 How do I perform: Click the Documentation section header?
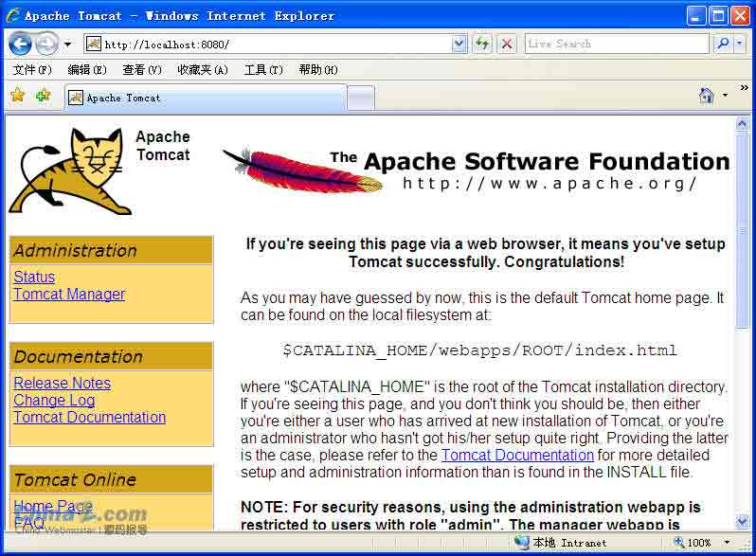(x=111, y=356)
